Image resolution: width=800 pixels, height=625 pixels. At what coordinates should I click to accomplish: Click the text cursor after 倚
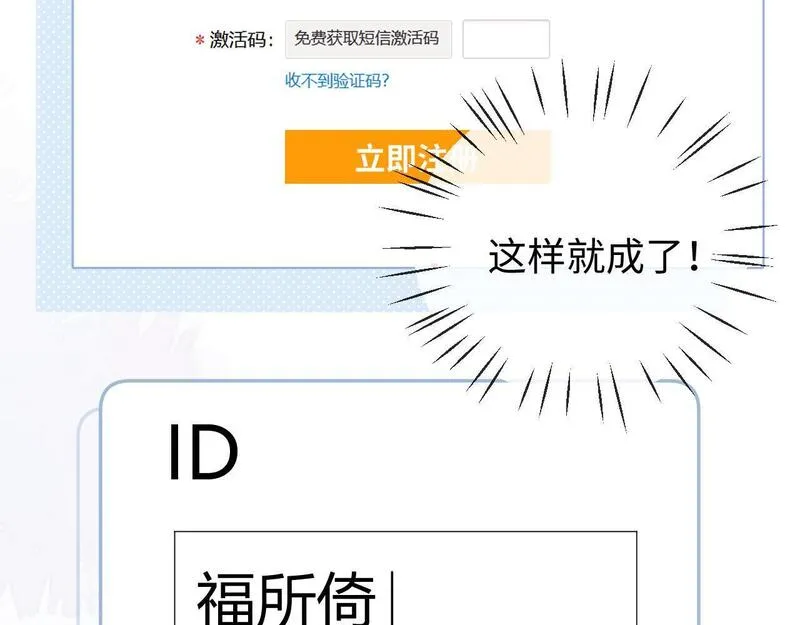tap(392, 598)
